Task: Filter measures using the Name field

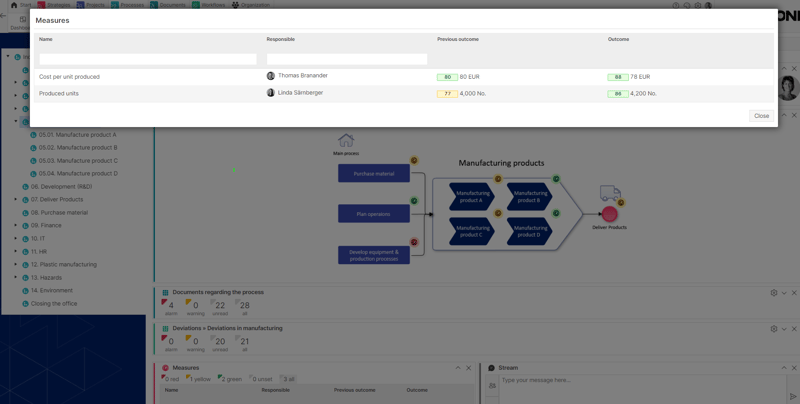Action: (147, 59)
